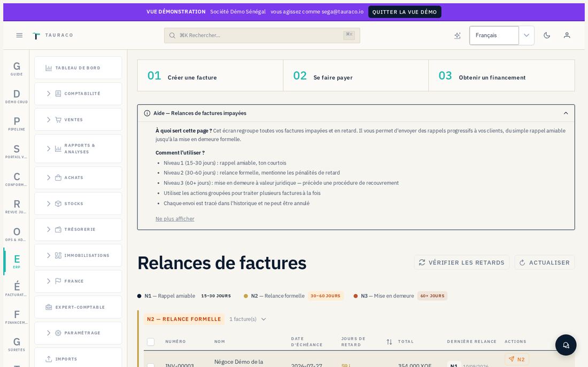Expand the Stocks menu chevron

click(48, 204)
